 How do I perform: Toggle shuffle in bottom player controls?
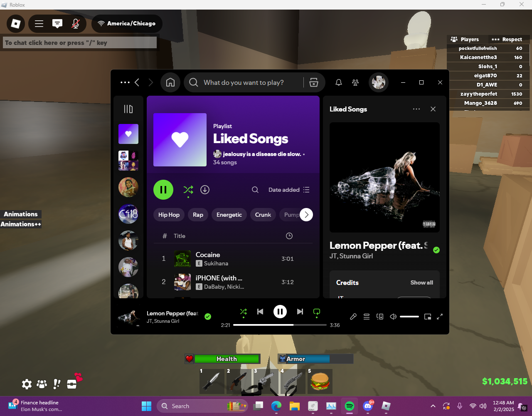click(244, 312)
